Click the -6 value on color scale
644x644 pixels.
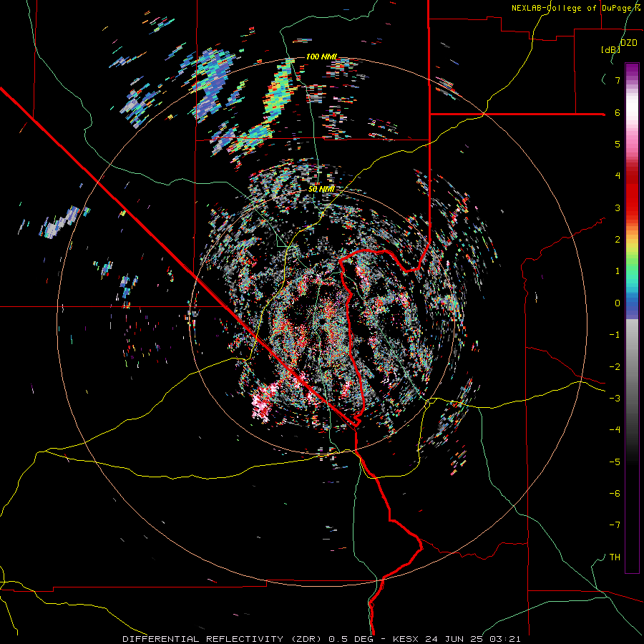[x=615, y=494]
